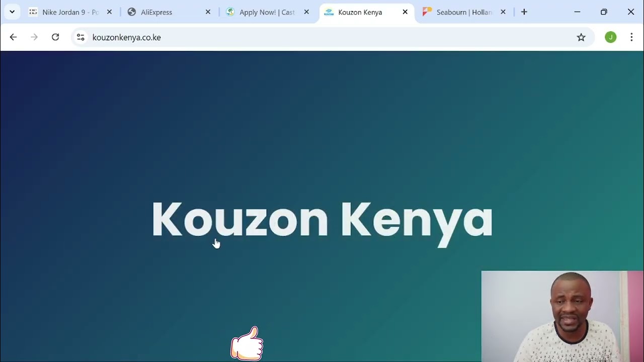Open the tab search dropdown arrow
The width and height of the screenshot is (644, 362).
[x=12, y=12]
